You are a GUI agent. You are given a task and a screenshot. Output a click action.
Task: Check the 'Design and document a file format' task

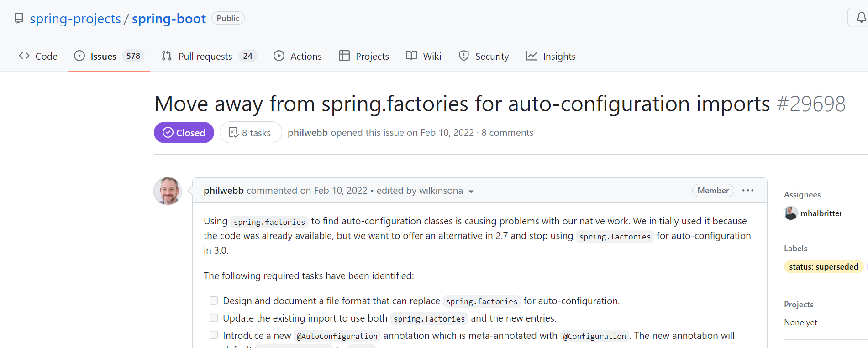(214, 301)
